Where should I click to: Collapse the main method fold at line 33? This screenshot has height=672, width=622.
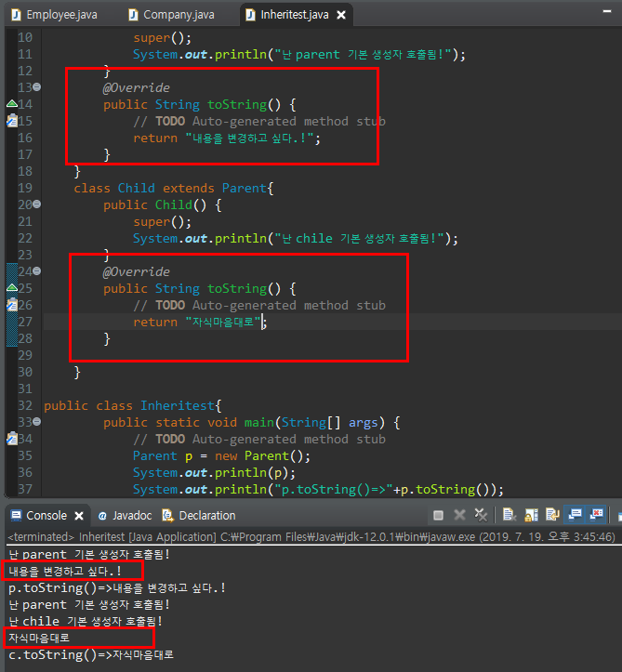pos(37,422)
